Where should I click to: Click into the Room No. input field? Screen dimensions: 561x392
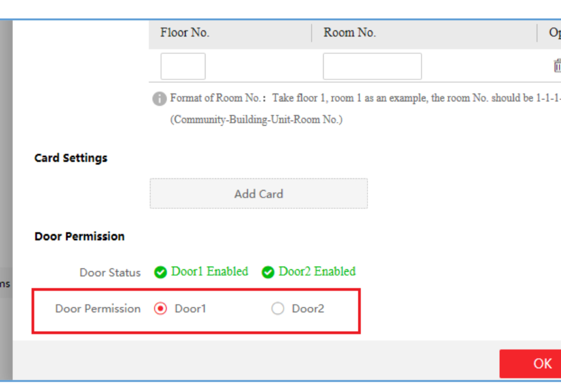[372, 66]
